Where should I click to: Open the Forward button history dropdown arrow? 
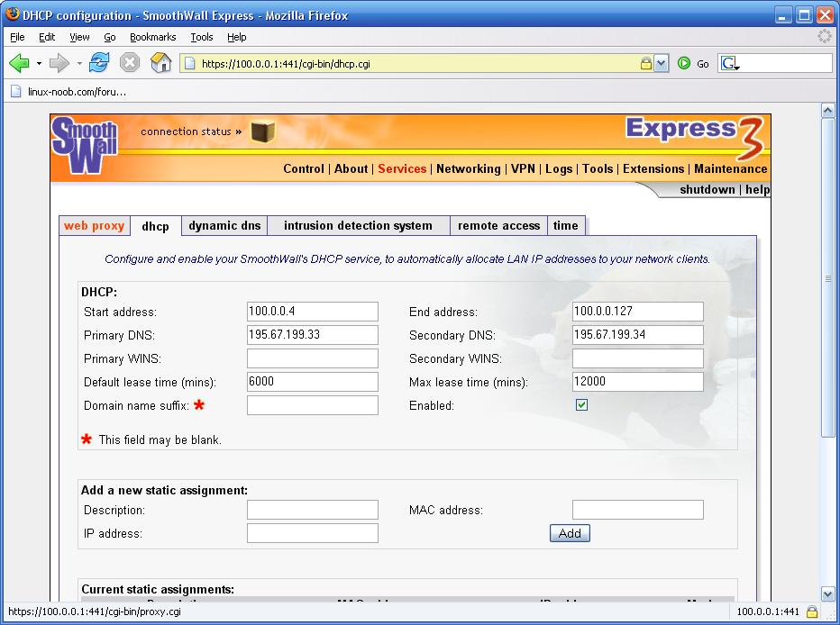pos(79,63)
